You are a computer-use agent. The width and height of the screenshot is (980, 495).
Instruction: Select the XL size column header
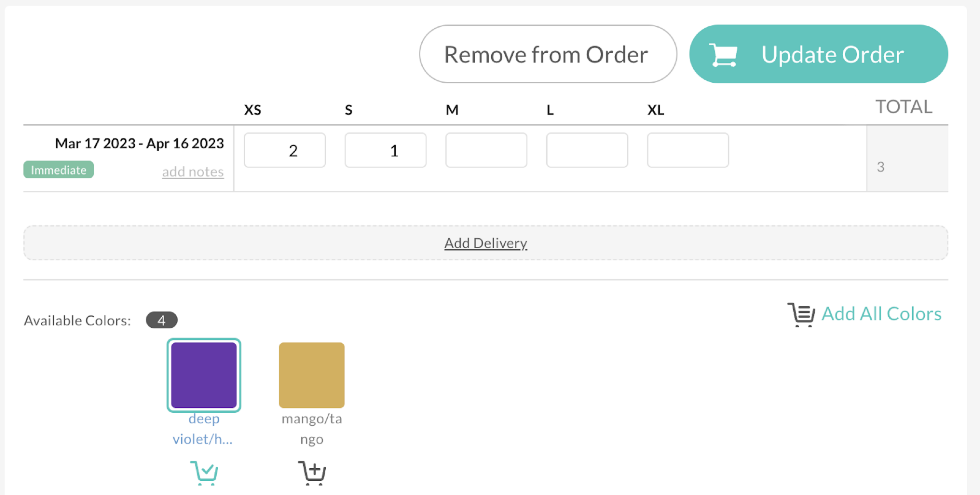click(x=655, y=110)
